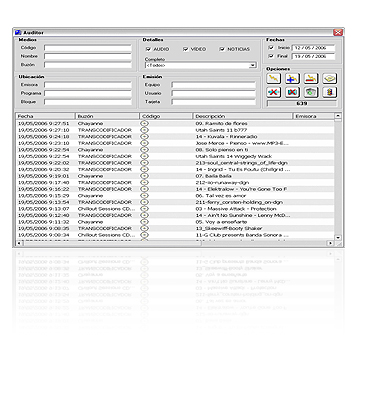Focus the Bloque input field
The image size is (375, 394).
tap(88, 102)
